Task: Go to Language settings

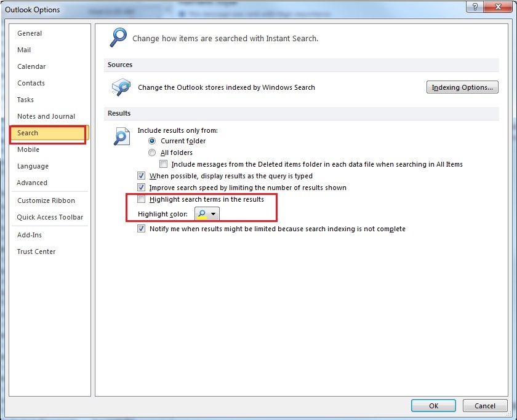Action: (x=33, y=166)
